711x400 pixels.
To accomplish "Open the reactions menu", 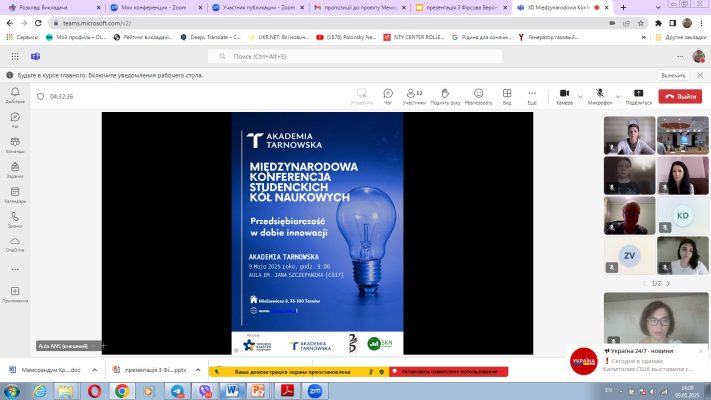I will (478, 96).
